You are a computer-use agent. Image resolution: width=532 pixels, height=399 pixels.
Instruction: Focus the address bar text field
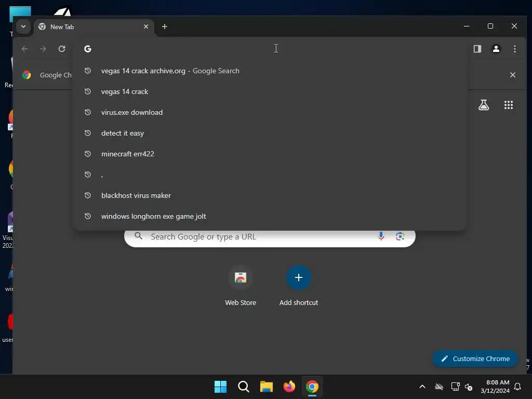271,49
